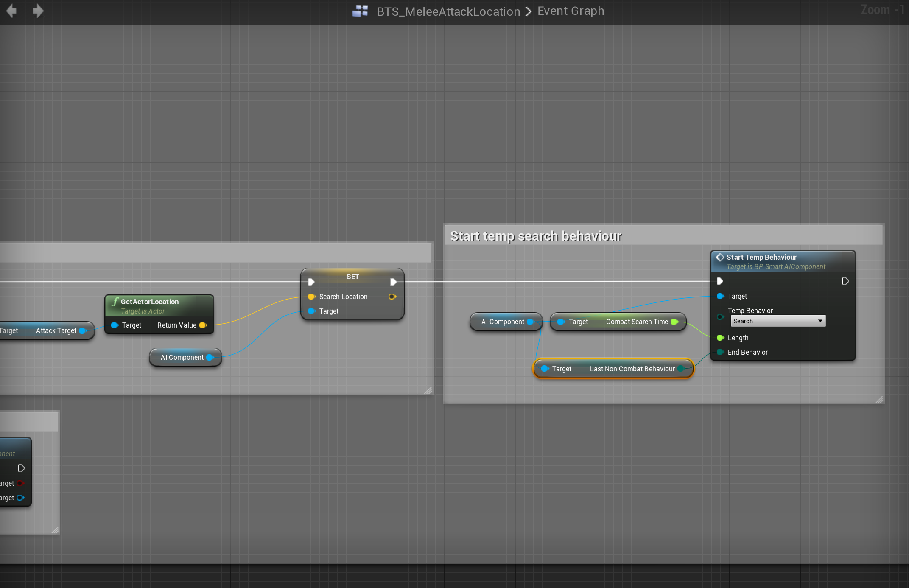Click the yellow Return Value output pin
Image resolution: width=909 pixels, height=588 pixels.
pos(203,325)
